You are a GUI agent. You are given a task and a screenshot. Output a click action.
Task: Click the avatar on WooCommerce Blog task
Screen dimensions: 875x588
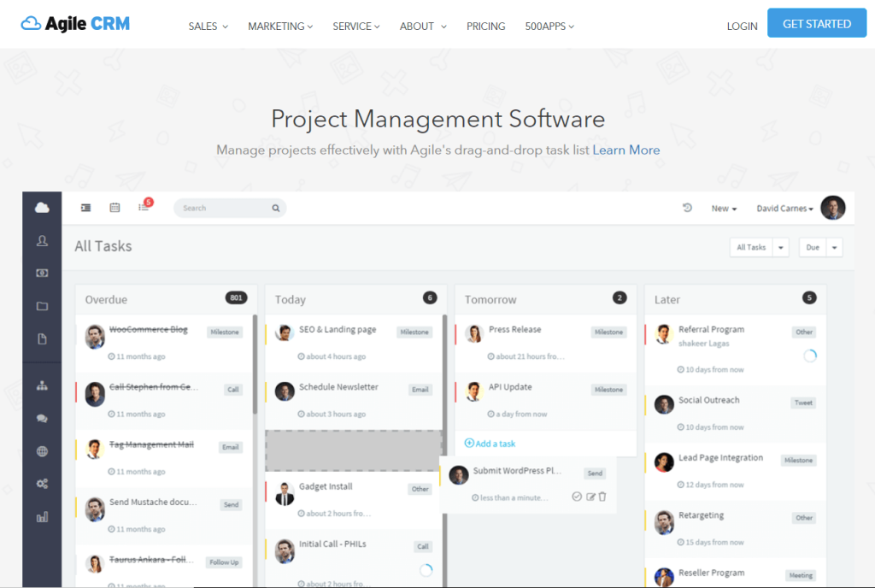click(x=95, y=337)
